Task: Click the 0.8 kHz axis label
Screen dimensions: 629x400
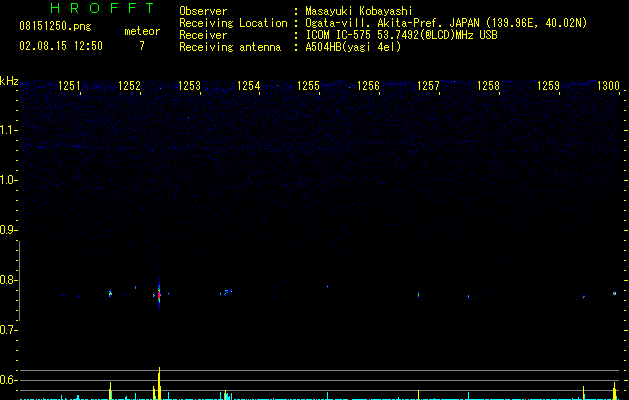Action: click(x=8, y=280)
